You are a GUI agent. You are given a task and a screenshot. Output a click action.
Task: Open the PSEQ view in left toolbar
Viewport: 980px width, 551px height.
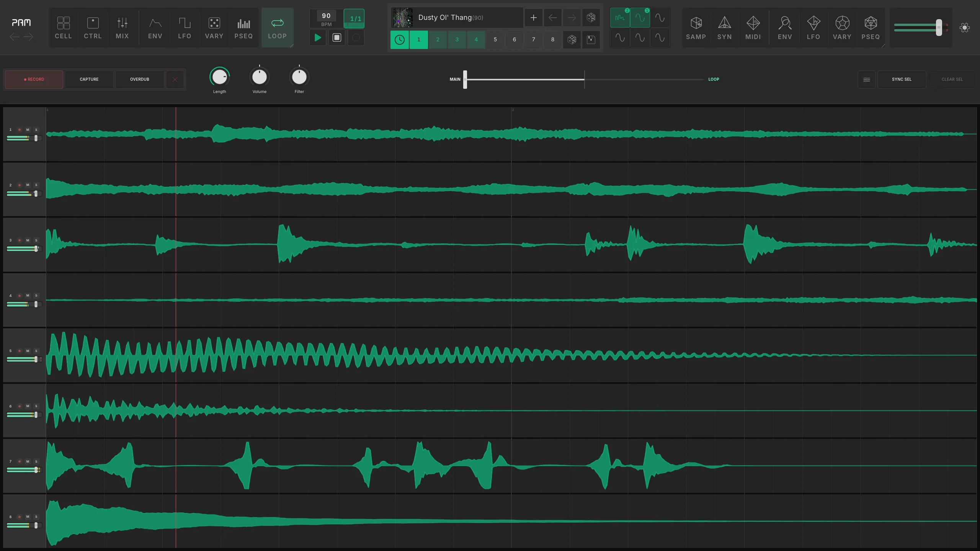coord(243,28)
